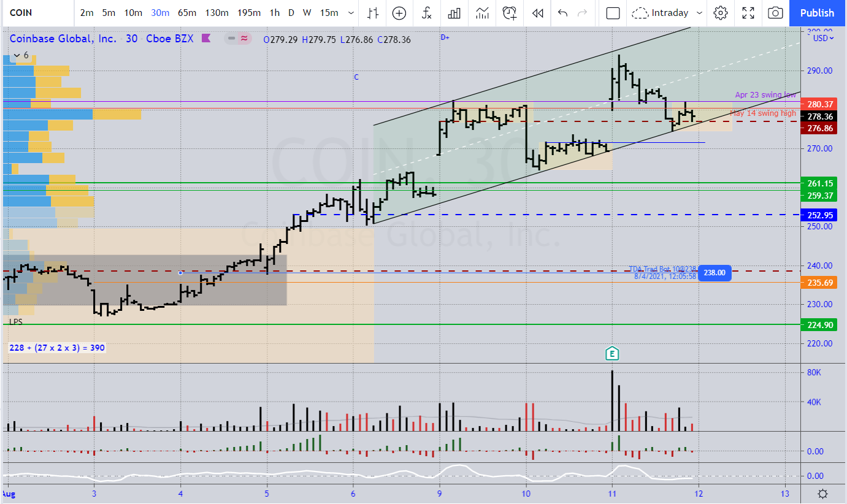Click the Publish button
The image size is (847, 504).
click(x=817, y=13)
